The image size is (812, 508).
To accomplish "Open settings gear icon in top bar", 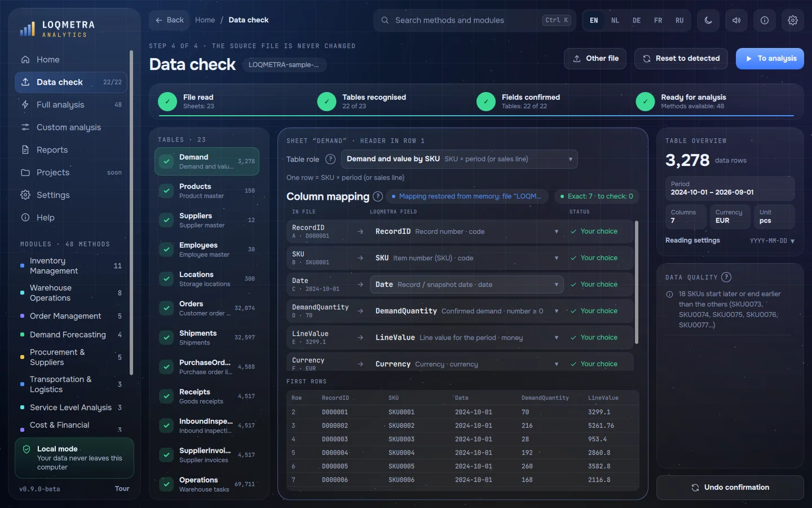I will click(x=793, y=20).
